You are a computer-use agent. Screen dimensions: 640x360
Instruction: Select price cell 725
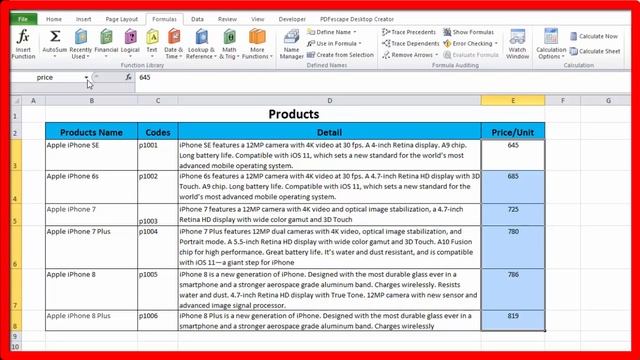click(x=513, y=214)
